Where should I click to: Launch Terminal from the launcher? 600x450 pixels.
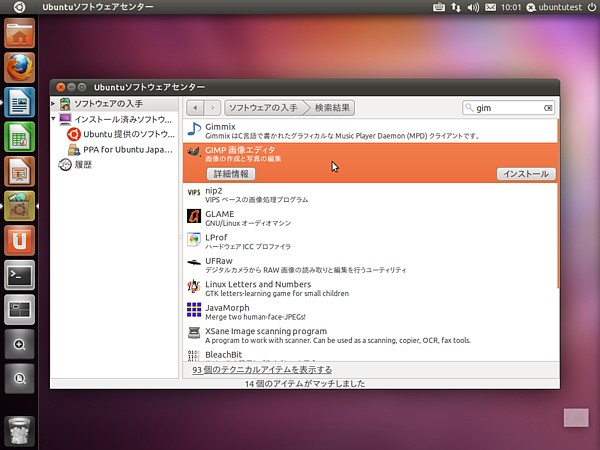pyautogui.click(x=20, y=275)
